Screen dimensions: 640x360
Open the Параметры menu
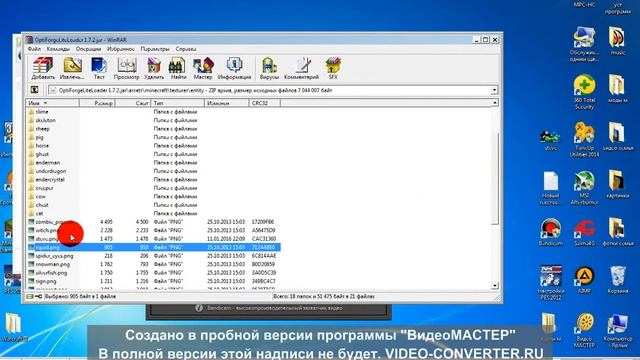click(155, 49)
